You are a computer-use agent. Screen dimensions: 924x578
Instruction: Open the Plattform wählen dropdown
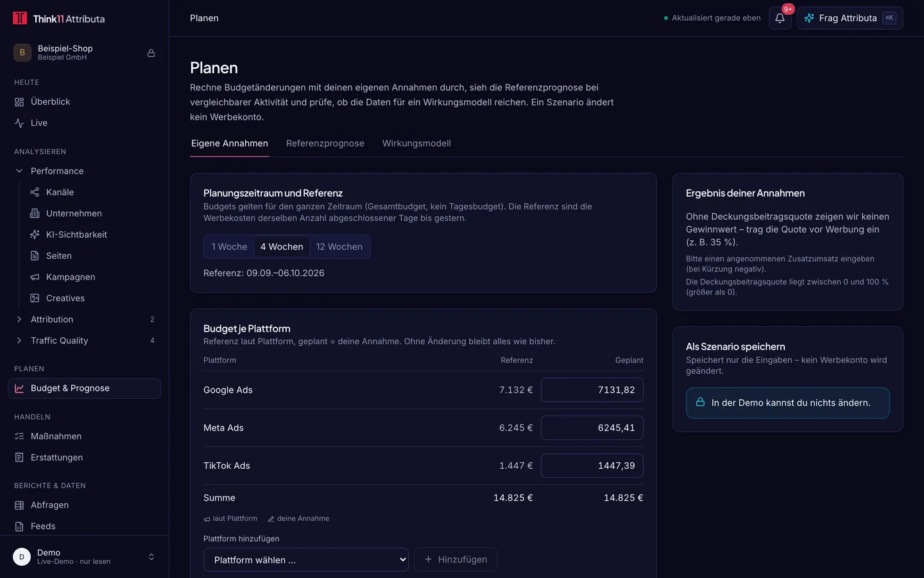306,559
